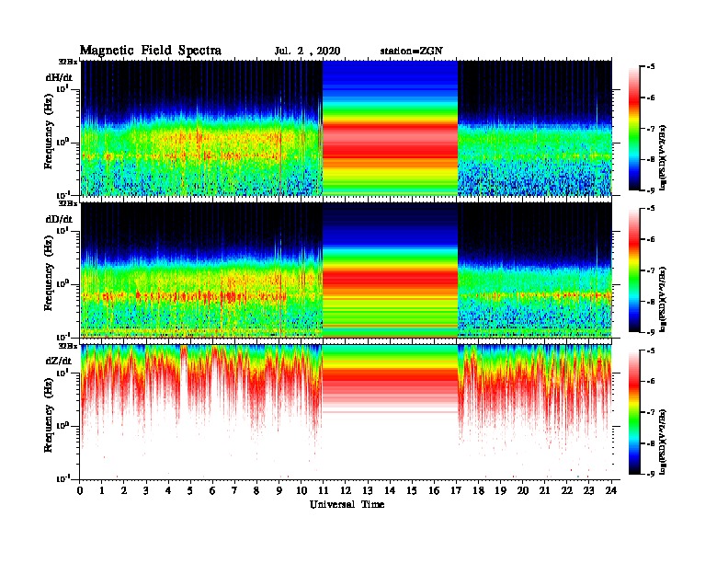Click hour "8" on the time axis
Viewport: 728px width, 563px height.
[x=256, y=490]
